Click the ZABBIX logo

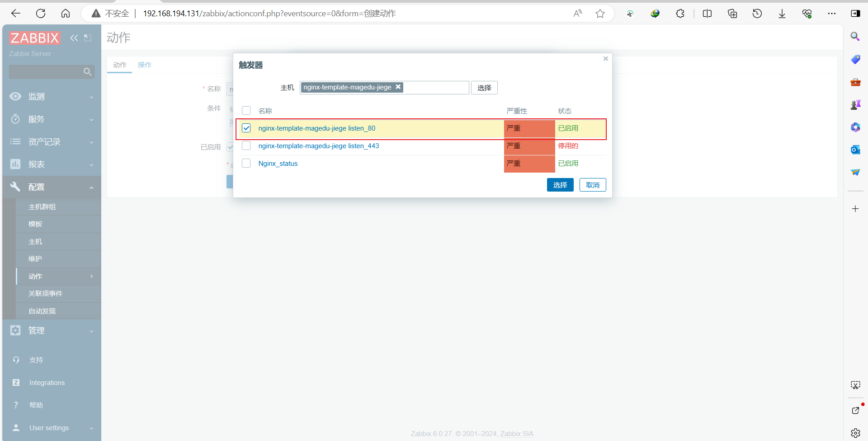(34, 38)
